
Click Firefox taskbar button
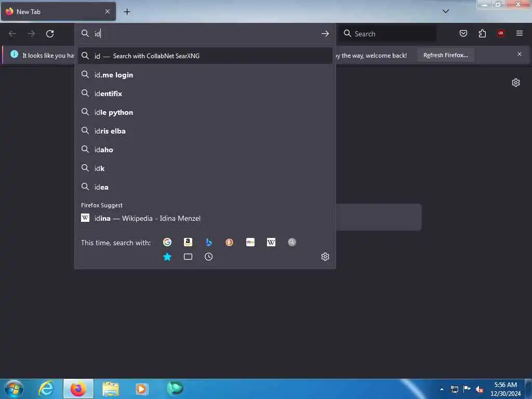coord(78,389)
